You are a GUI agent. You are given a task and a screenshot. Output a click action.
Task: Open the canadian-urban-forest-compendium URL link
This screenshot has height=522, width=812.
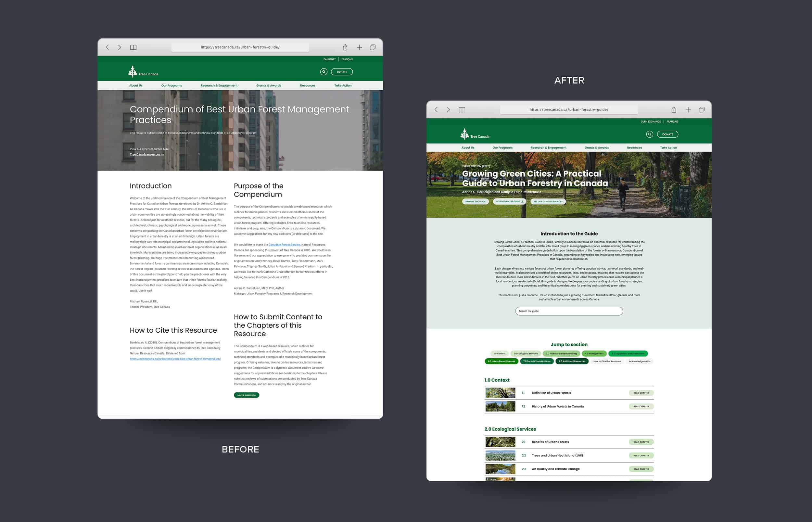pyautogui.click(x=175, y=359)
